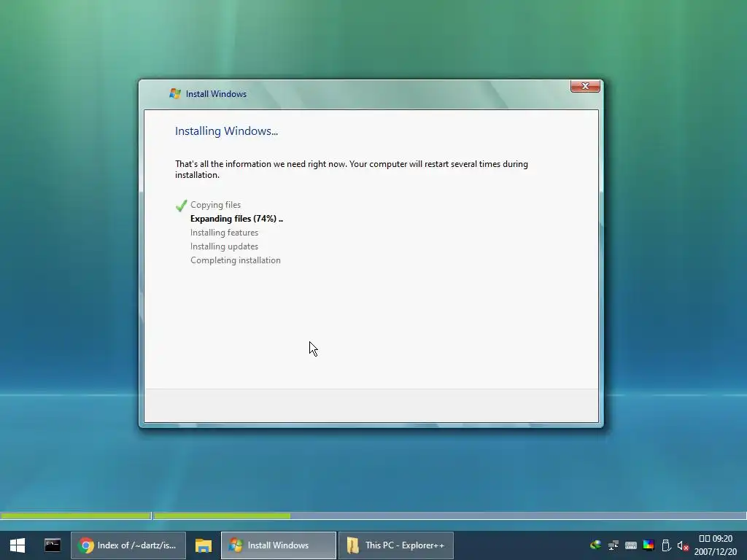Click Safely Remove Hardware USB icon
The height and width of the screenshot is (560, 747).
[x=666, y=545]
